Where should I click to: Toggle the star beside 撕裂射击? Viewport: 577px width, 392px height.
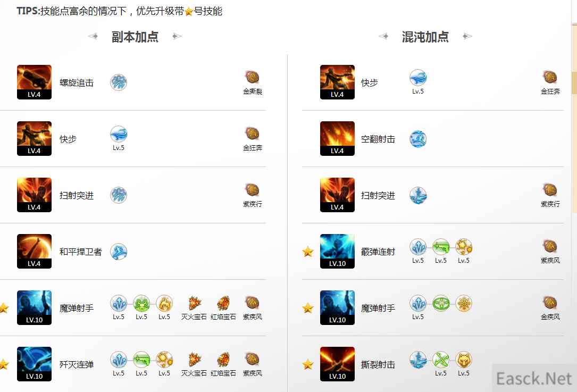pyautogui.click(x=307, y=364)
